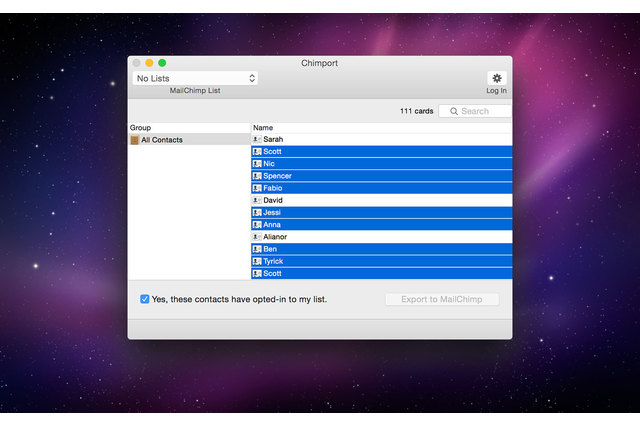Viewport: 640px width, 426px height.
Task: Select the Tyrick contact row
Action: (382, 261)
